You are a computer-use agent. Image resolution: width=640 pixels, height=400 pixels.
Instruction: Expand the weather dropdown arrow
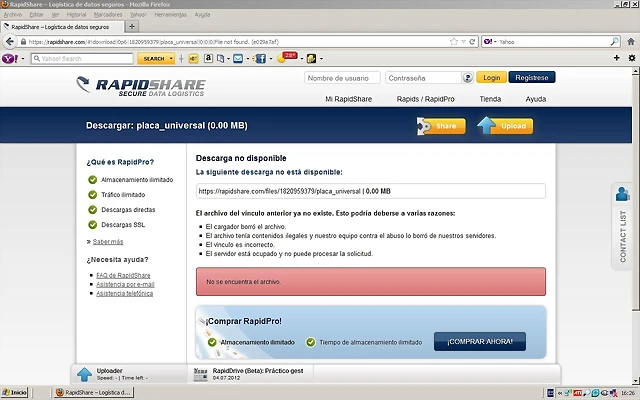(302, 59)
